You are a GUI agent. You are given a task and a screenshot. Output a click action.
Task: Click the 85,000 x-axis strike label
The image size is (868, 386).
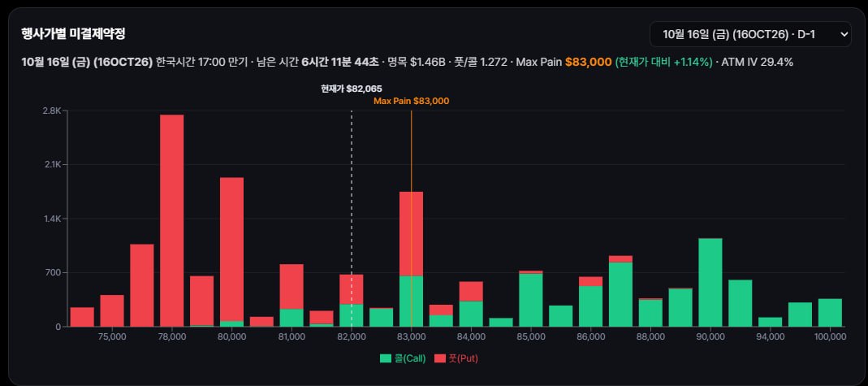(x=531, y=336)
